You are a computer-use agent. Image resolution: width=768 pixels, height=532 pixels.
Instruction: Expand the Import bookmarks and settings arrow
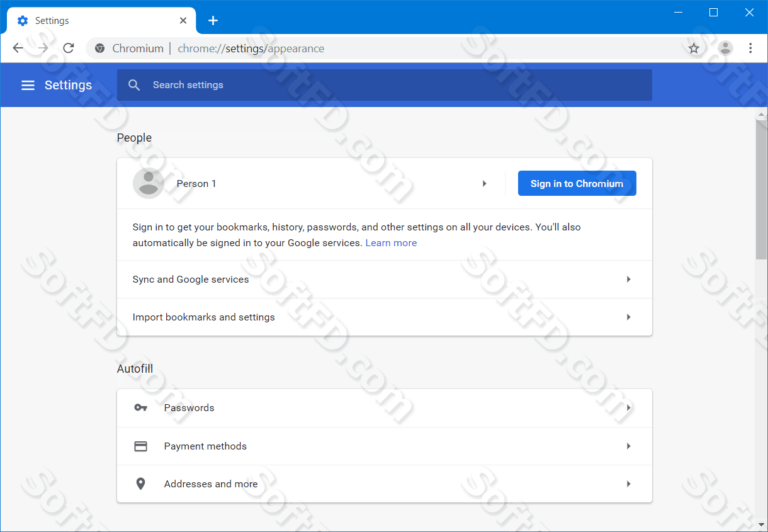[628, 317]
